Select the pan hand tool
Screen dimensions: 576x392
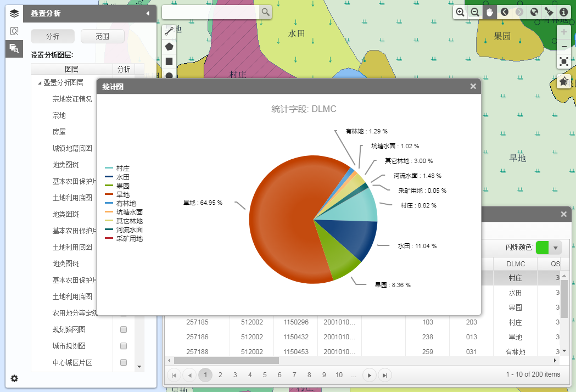click(x=490, y=12)
